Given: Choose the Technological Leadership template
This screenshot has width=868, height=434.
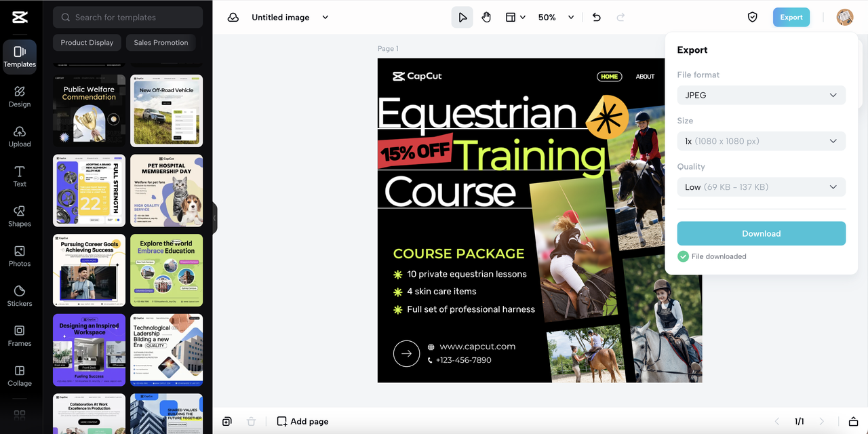Looking at the screenshot, I should click(x=166, y=350).
